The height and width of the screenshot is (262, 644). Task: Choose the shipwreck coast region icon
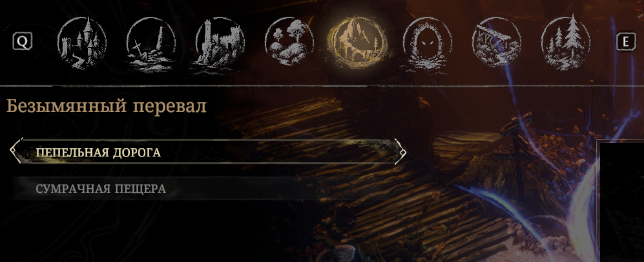click(151, 43)
